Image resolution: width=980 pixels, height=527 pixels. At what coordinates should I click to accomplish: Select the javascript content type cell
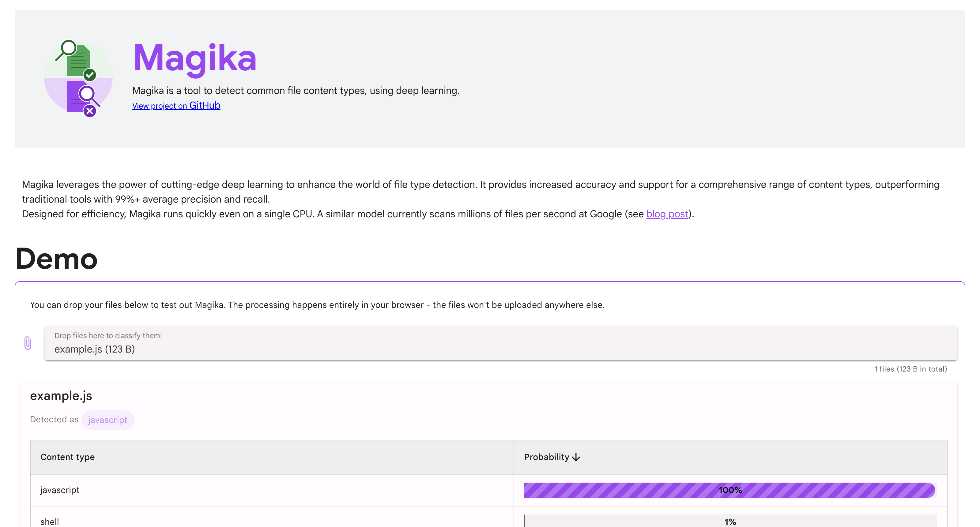[272, 490]
